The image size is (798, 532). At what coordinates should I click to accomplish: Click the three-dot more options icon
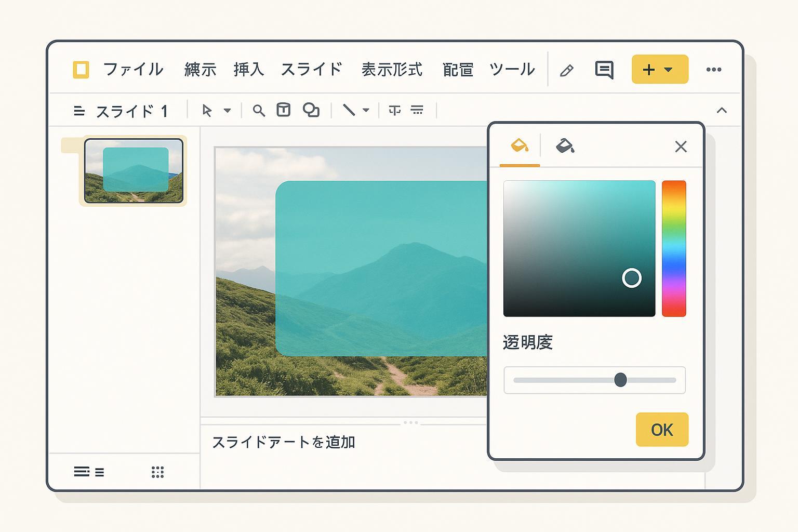point(713,70)
